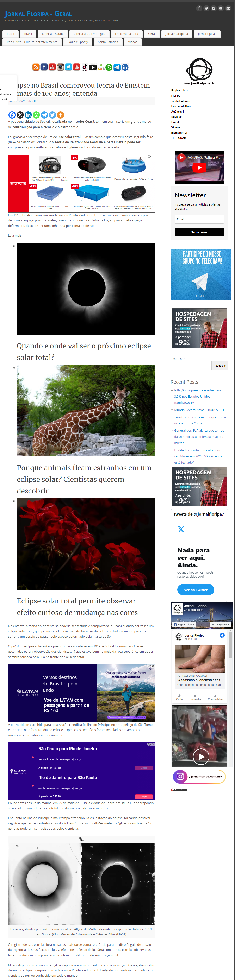Screen dimensions: 235x980
Task: Open the Instagram /jornalfloripa.com.br/ badge
Action: pos(199,777)
